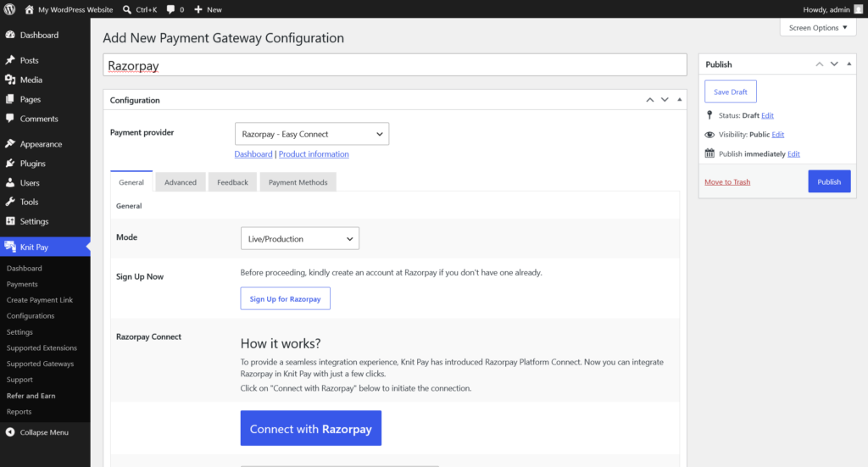
Task: Click the Users person icon
Action: 10,182
